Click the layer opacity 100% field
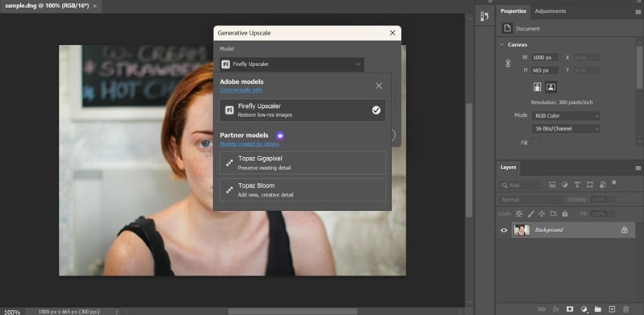This screenshot has height=315, width=644. [599, 200]
